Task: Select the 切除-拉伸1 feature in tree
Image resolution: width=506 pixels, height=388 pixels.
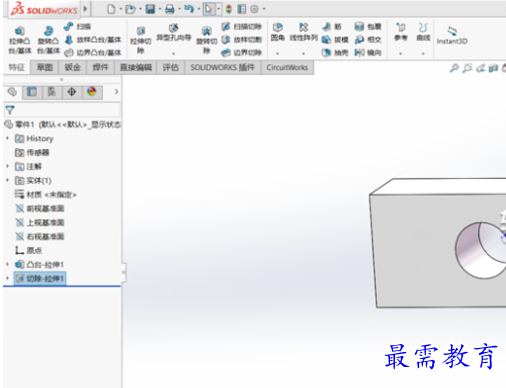Action: pyautogui.click(x=40, y=278)
